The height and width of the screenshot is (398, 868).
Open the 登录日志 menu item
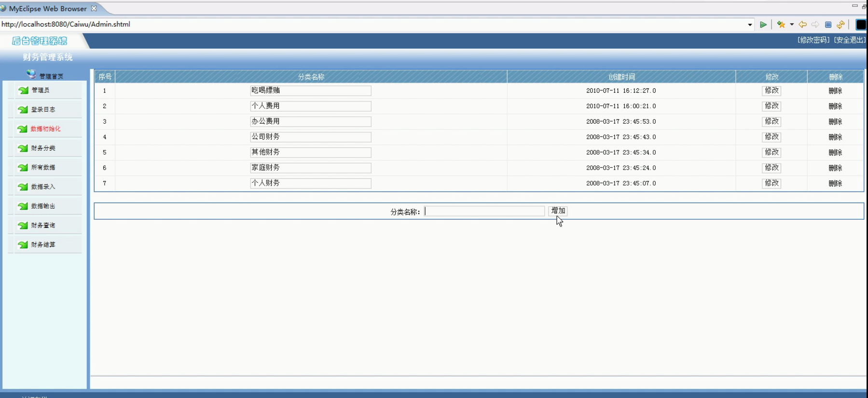coord(43,110)
